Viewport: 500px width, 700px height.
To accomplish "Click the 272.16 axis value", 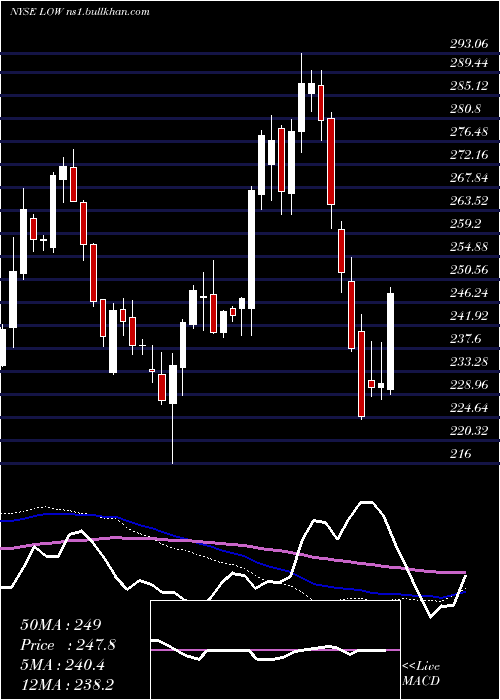I will (x=468, y=155).
